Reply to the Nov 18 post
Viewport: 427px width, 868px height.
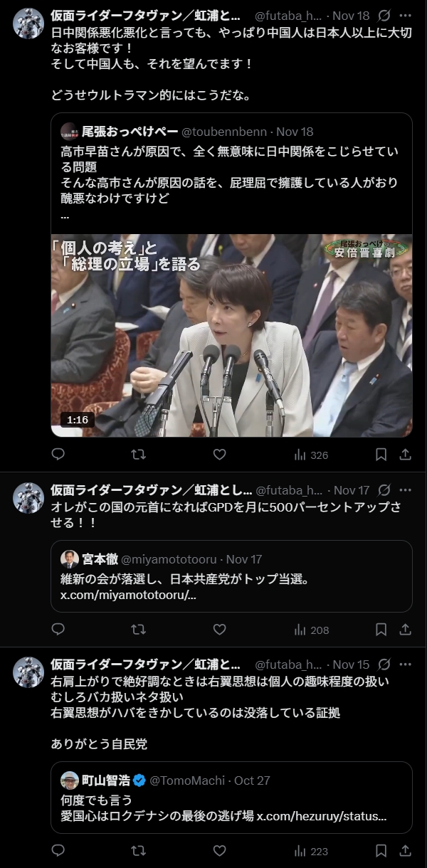(58, 454)
